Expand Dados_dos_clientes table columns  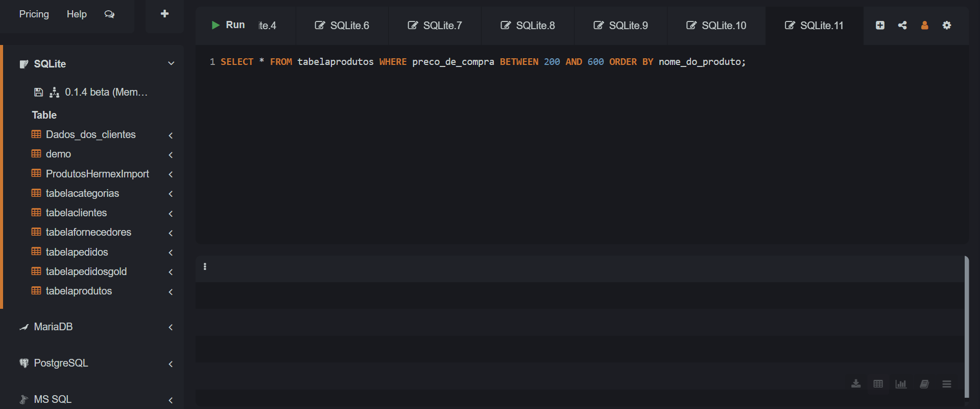pos(171,135)
